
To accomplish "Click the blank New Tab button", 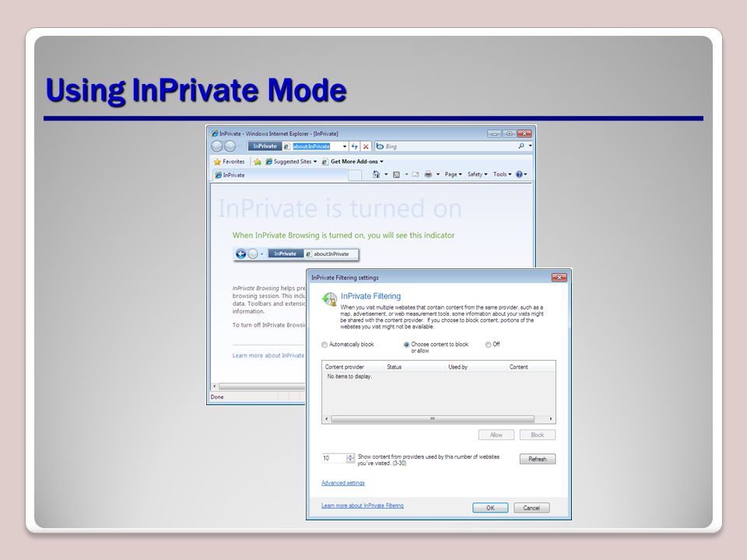I will click(x=355, y=176).
